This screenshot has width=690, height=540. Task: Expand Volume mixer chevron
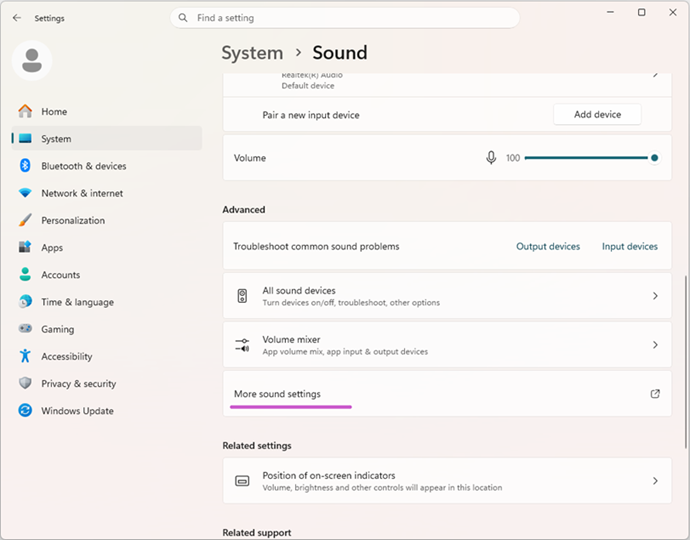pos(655,345)
